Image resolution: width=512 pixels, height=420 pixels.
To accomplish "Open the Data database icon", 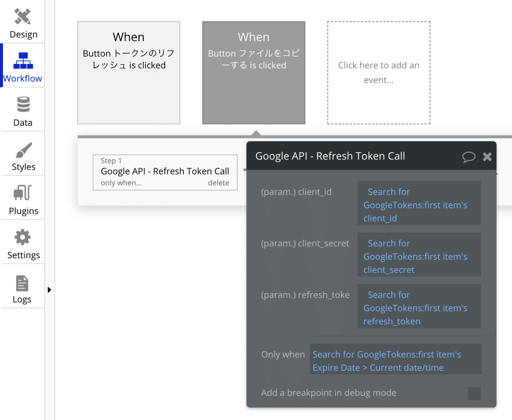I will 23,105.
